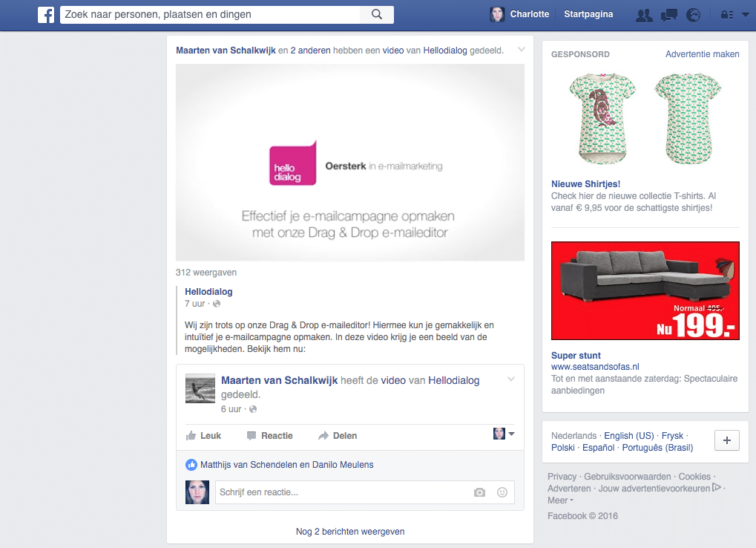This screenshot has height=548, width=756.
Task: Add a language with the plus button
Action: point(726,440)
